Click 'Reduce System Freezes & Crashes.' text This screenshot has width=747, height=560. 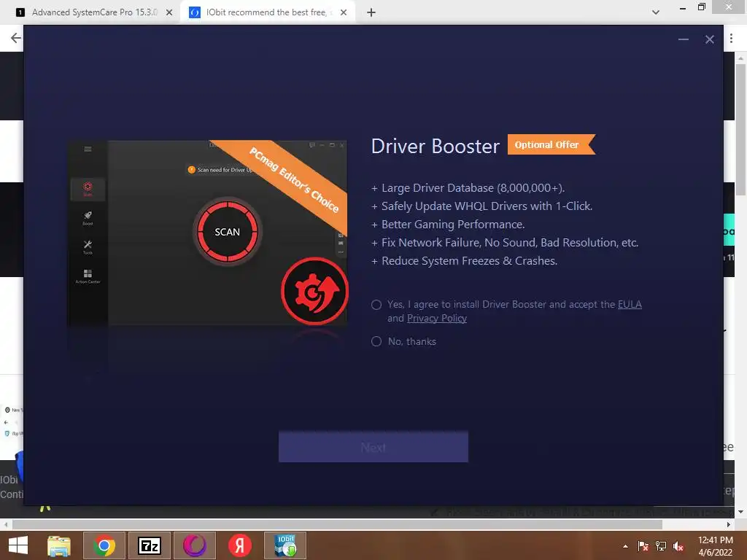tap(469, 261)
